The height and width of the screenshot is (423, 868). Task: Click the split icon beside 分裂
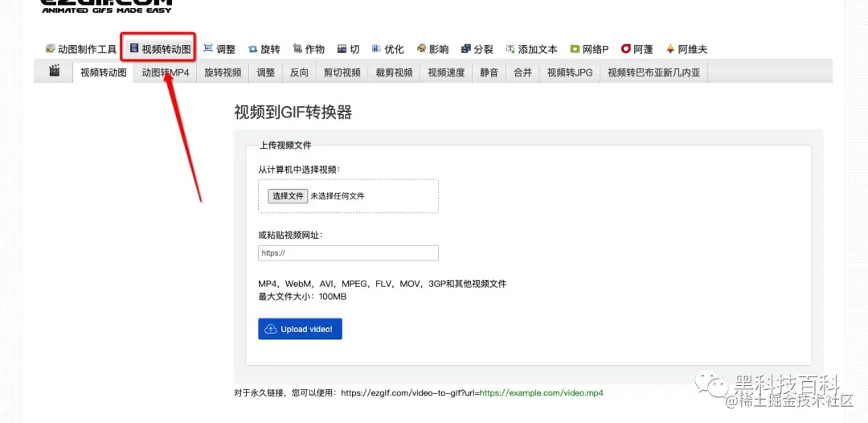tap(465, 49)
